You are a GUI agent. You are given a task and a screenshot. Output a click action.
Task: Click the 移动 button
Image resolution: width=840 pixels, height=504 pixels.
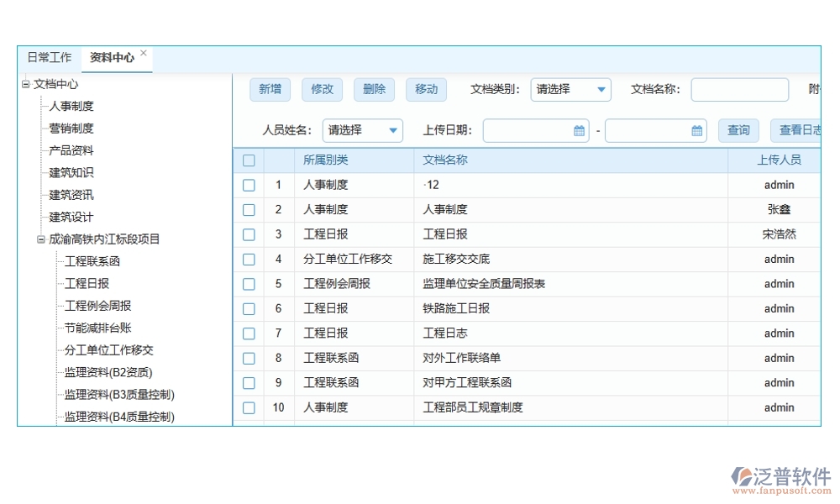[x=426, y=89]
